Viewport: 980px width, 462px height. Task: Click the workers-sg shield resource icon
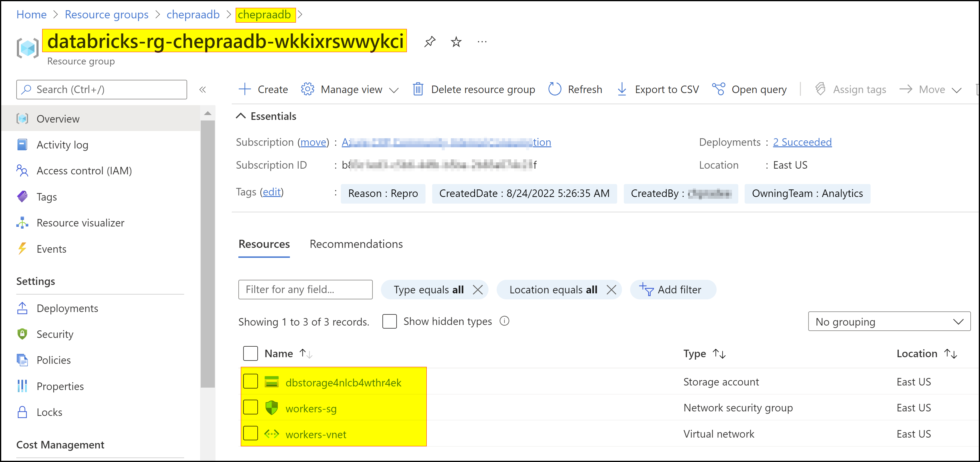point(272,407)
